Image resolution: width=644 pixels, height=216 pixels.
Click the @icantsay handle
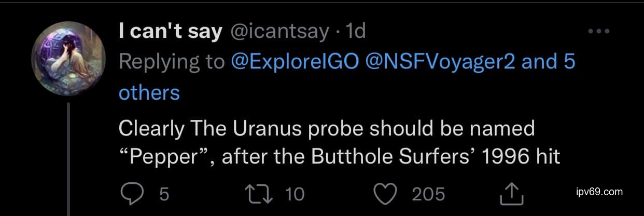pos(278,32)
